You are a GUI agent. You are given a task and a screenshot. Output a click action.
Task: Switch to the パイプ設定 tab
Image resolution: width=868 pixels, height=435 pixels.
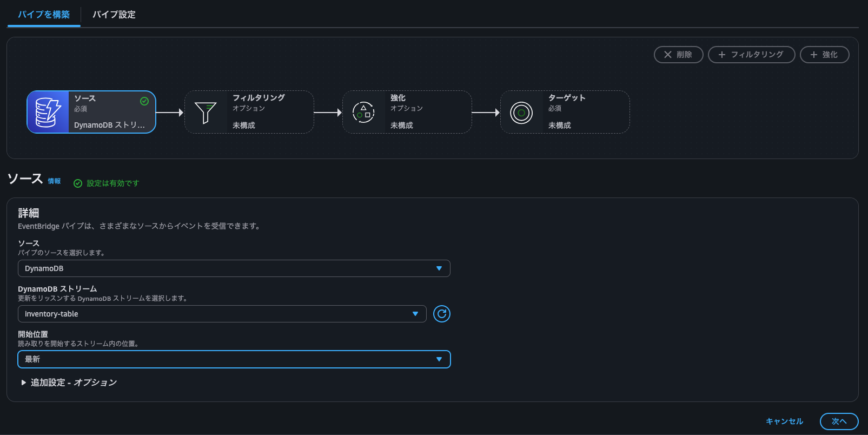114,15
